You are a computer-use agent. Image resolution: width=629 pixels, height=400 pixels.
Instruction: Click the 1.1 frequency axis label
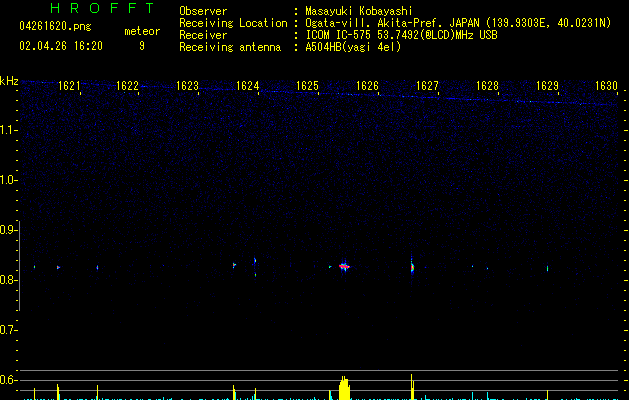tap(8, 130)
